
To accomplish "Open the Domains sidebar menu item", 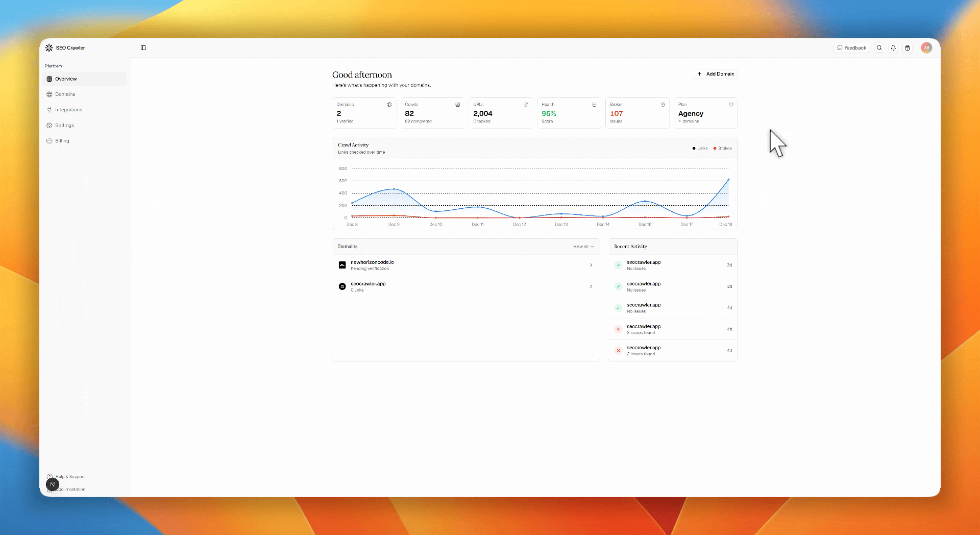I will point(65,94).
